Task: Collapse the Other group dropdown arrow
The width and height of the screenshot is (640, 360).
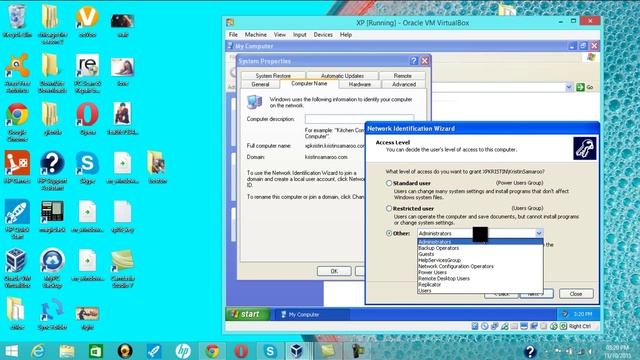Action: click(539, 233)
